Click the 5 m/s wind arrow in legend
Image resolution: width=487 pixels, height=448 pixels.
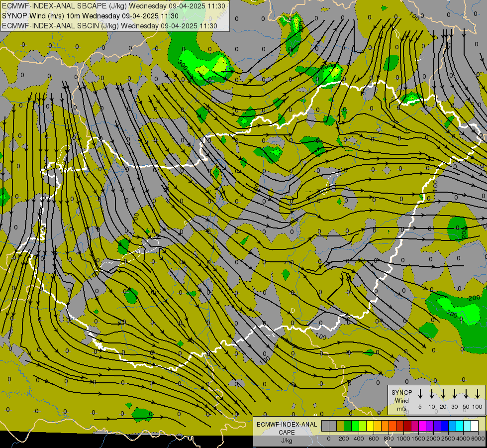coord(420,393)
